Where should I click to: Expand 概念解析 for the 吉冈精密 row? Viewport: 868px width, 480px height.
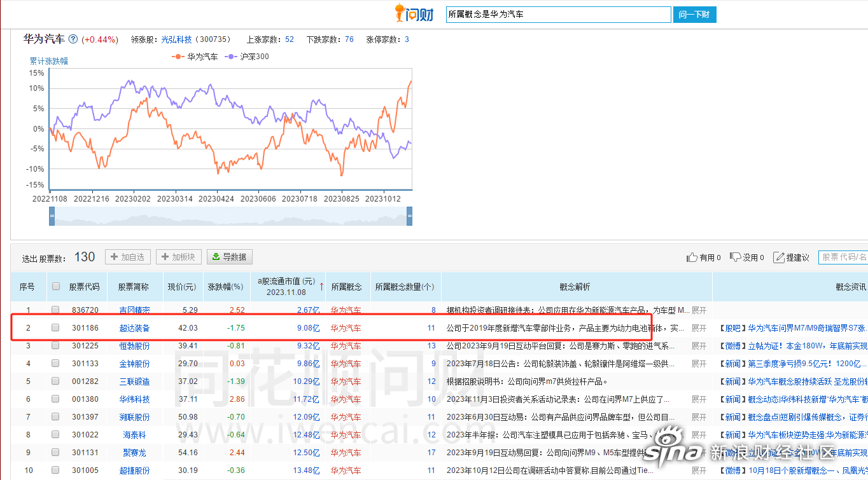[699, 310]
